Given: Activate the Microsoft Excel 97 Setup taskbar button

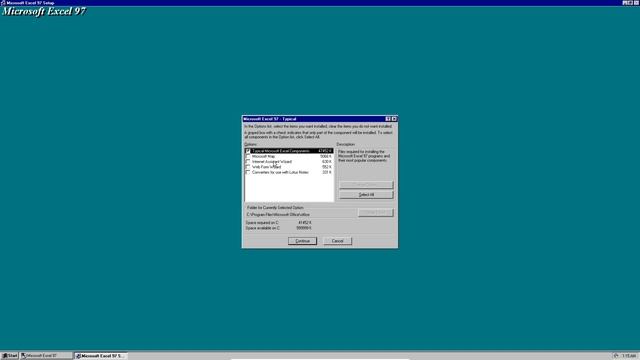Looking at the screenshot, I should point(101,356).
